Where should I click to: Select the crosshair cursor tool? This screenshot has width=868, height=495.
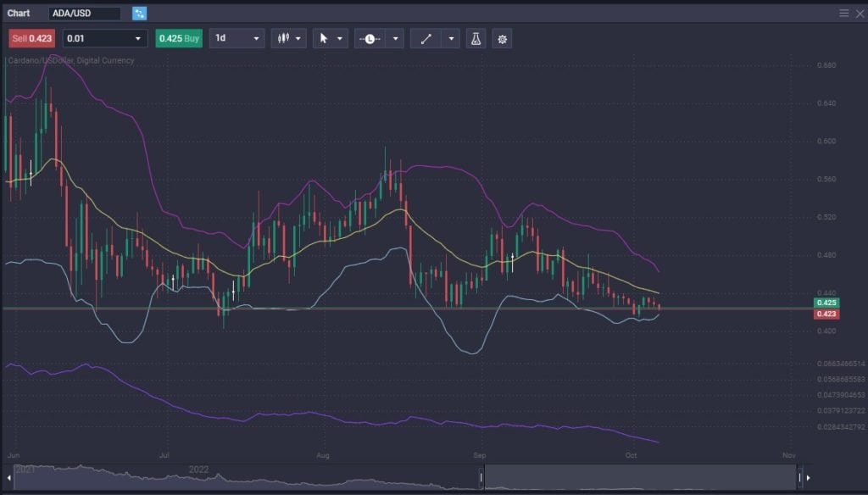323,38
